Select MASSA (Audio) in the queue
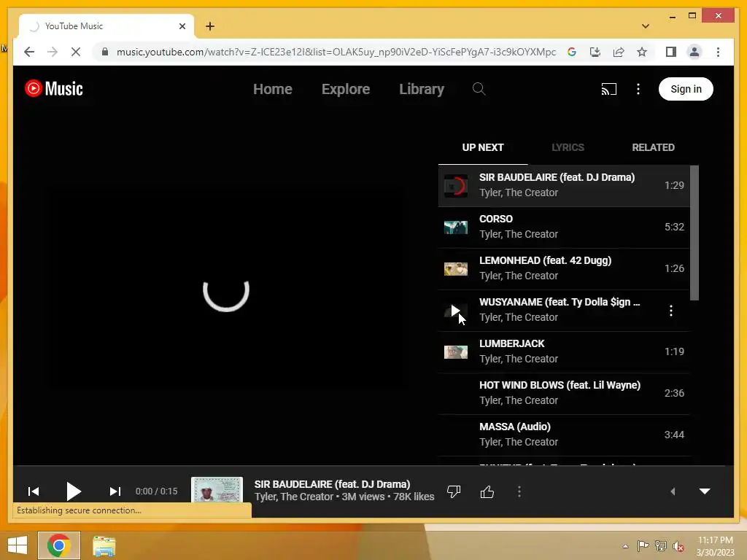 coord(564,435)
